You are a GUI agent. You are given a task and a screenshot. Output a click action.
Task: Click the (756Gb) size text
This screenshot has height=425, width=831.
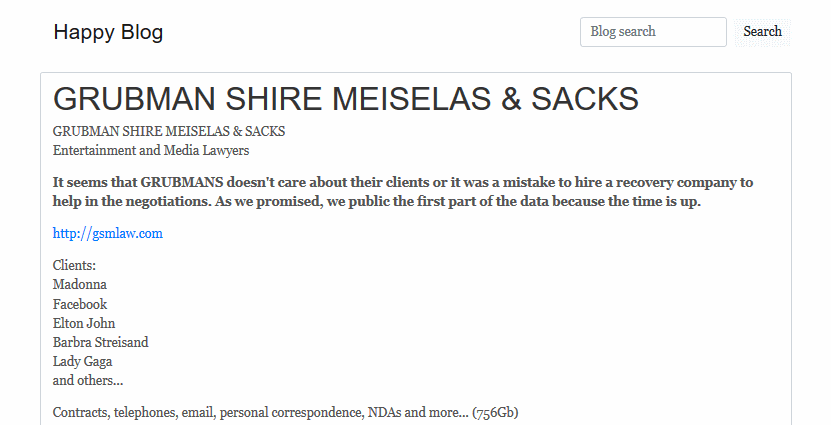click(x=495, y=412)
